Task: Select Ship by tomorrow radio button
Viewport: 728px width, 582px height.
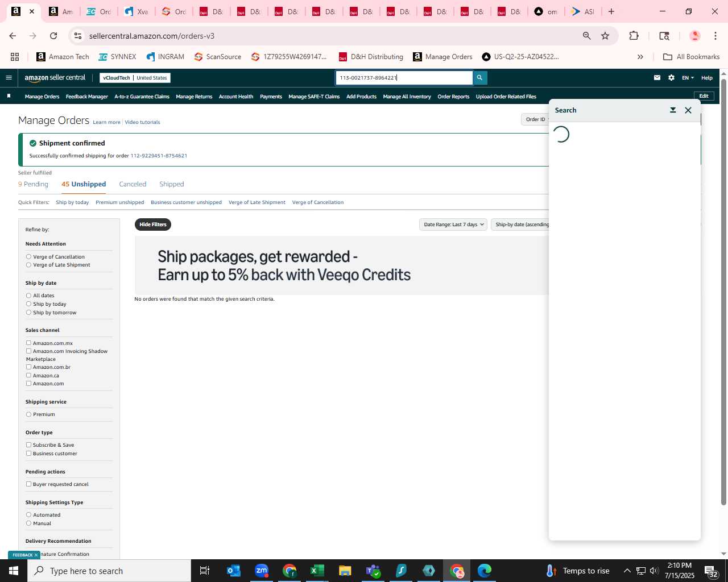Action: click(x=28, y=313)
